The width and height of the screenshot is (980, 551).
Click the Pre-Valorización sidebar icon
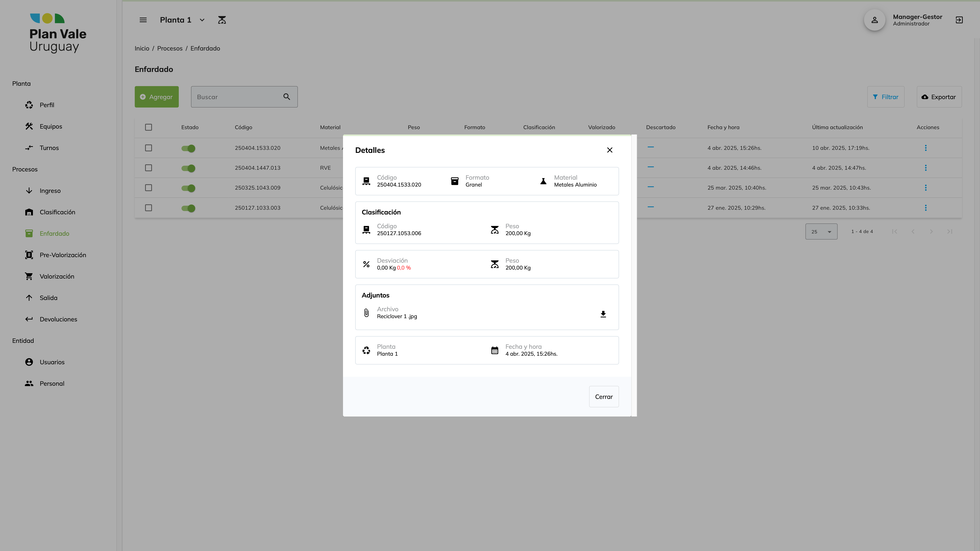29,255
